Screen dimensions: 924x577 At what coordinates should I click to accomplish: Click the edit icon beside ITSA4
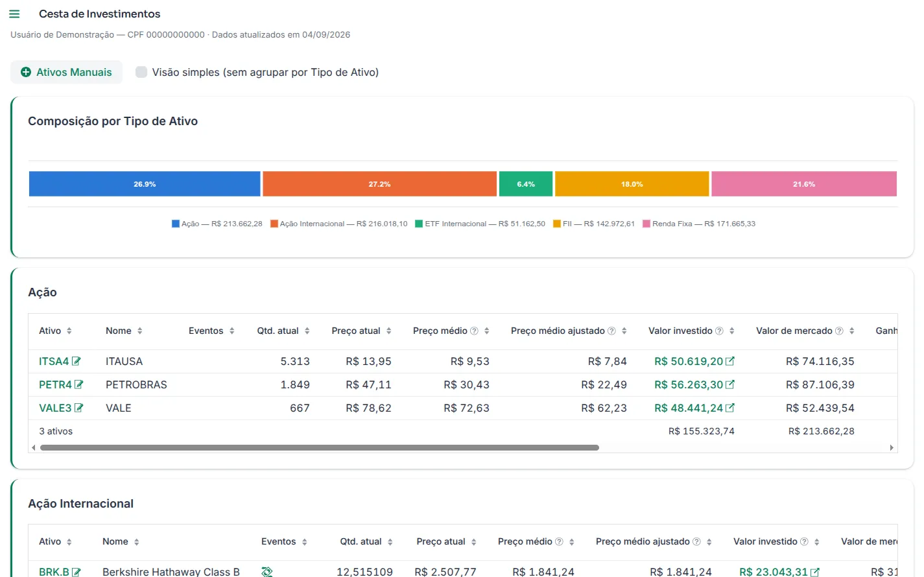coord(77,361)
